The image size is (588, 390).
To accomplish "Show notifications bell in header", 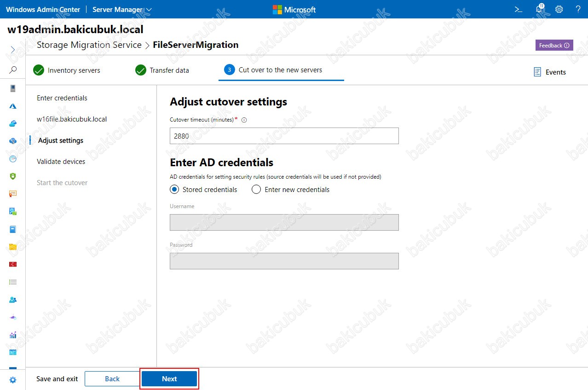I will tap(540, 9).
